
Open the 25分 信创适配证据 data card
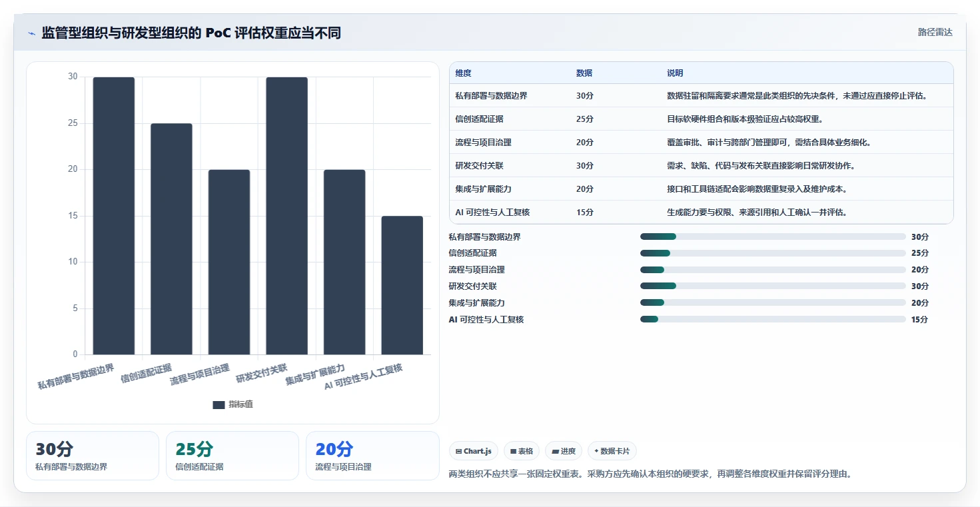[x=233, y=456]
